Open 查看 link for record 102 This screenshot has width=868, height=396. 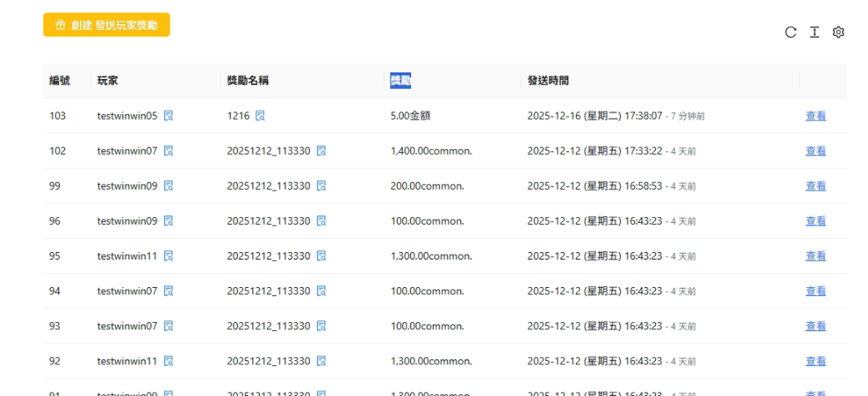point(816,151)
